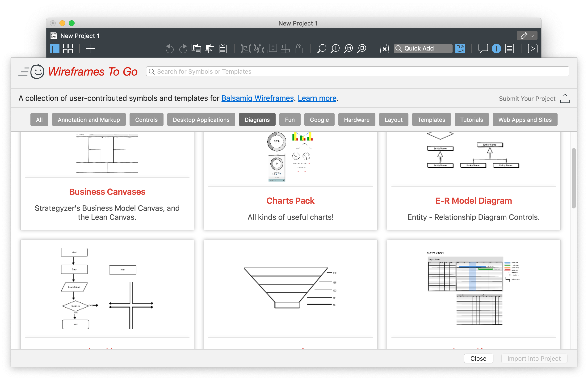Toggle the project information notes icon

point(509,48)
